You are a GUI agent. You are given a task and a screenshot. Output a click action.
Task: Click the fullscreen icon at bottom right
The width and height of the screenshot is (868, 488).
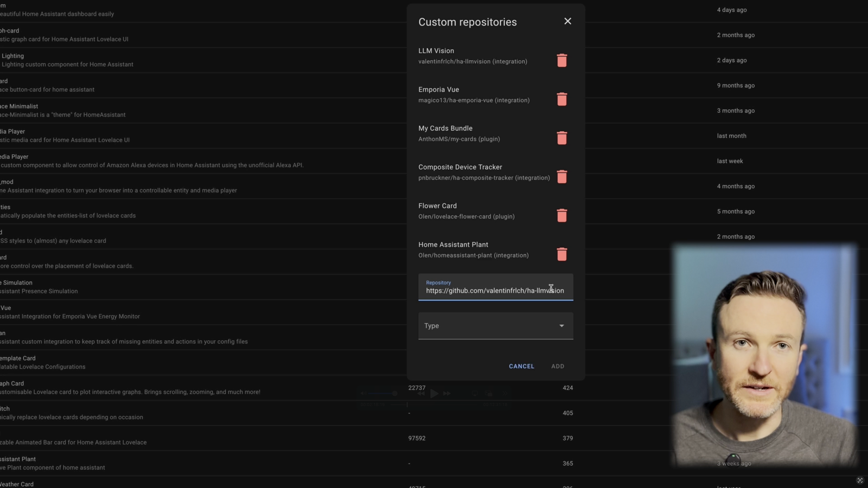(859, 480)
